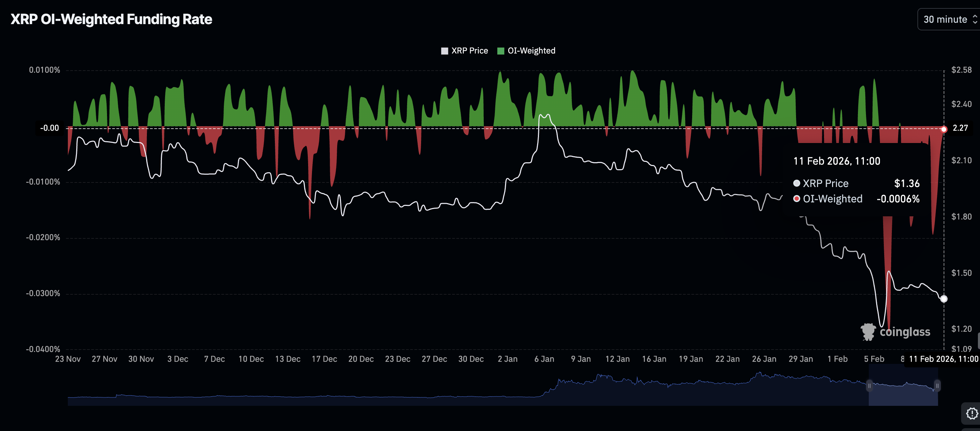Viewport: 980px width, 431px height.
Task: Click the red dot beside OI-Weighted in the tooltip
Action: point(797,199)
